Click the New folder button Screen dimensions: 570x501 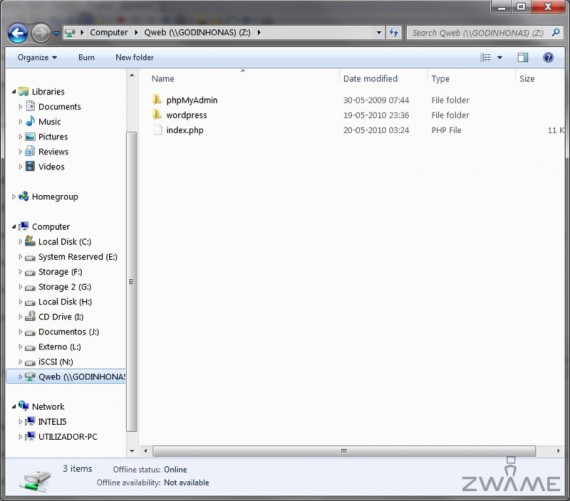(134, 57)
